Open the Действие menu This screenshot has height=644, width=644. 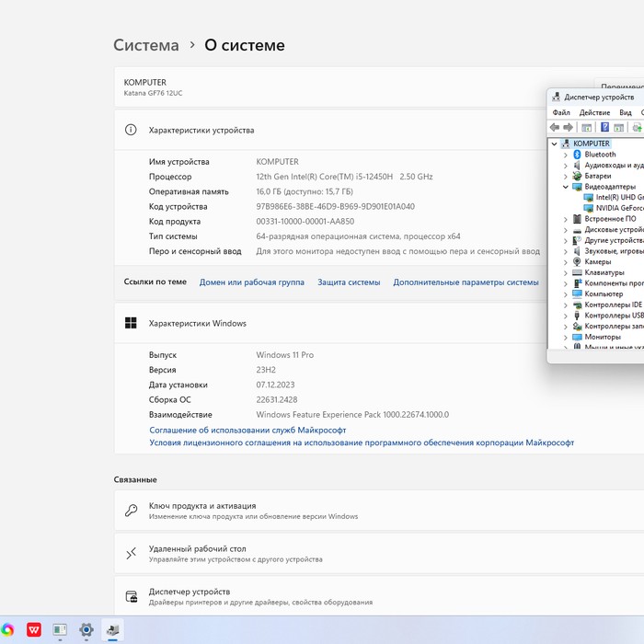click(x=594, y=112)
